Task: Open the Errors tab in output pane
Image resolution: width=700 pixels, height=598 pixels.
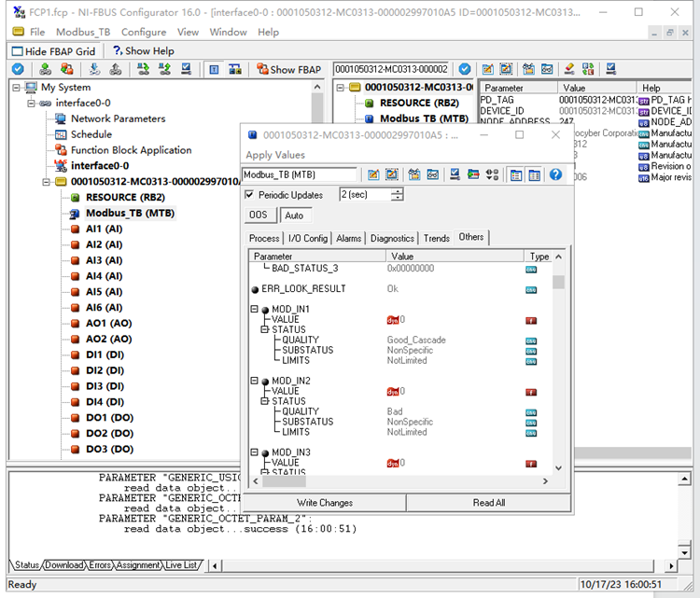Action: [x=100, y=565]
